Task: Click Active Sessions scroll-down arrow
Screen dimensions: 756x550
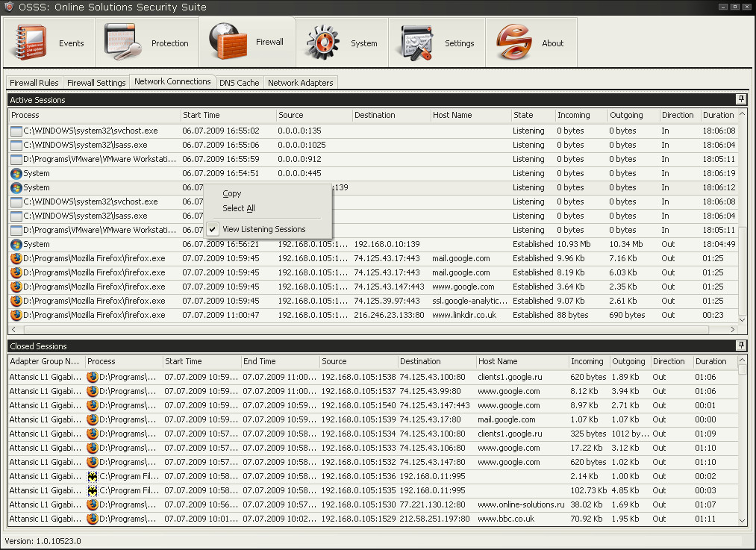Action: point(742,319)
